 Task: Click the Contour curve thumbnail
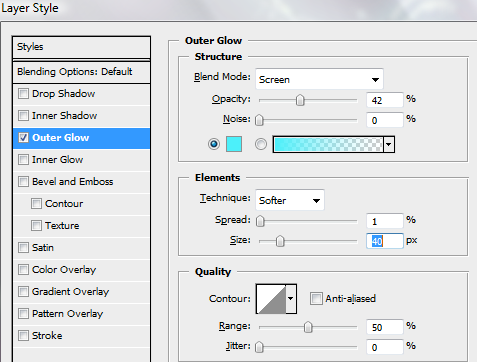(271, 299)
